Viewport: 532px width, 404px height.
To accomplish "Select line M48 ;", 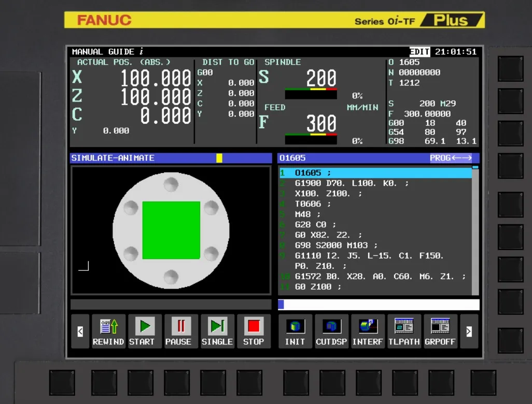I will (x=375, y=214).
